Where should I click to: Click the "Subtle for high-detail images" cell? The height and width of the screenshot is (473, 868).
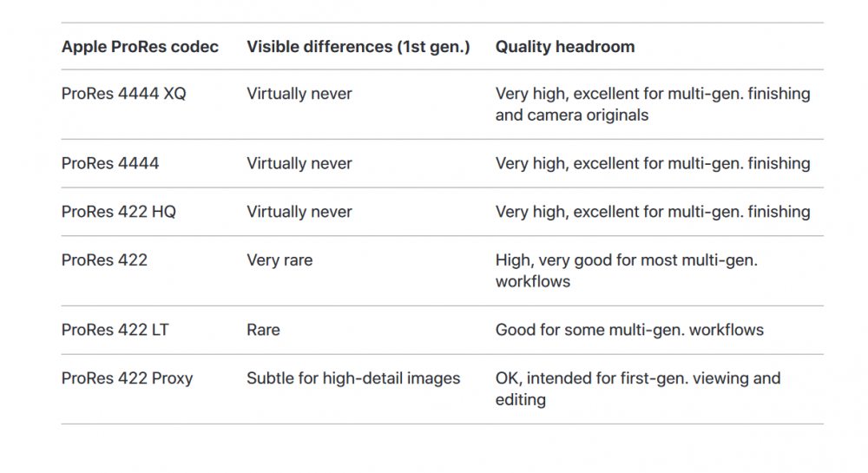pos(353,378)
